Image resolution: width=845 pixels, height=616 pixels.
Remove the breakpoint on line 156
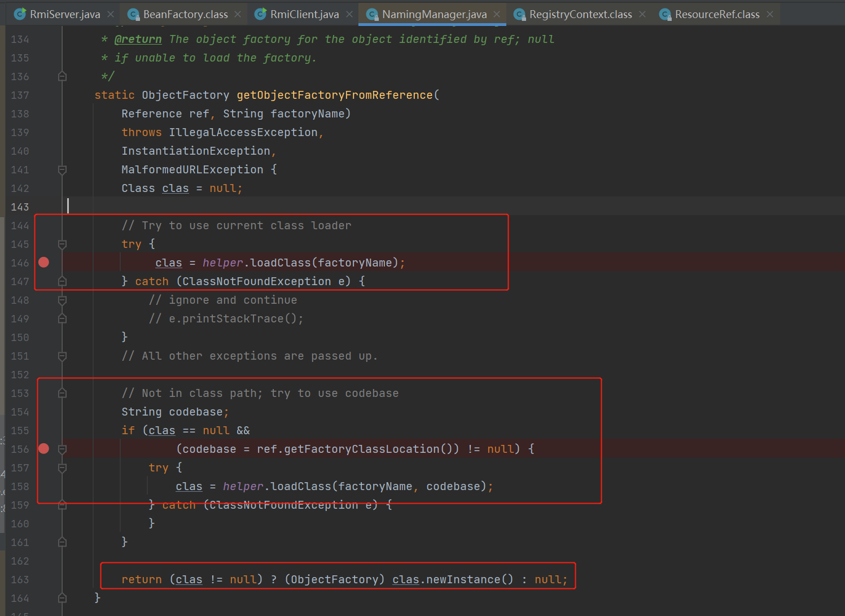pyautogui.click(x=43, y=448)
